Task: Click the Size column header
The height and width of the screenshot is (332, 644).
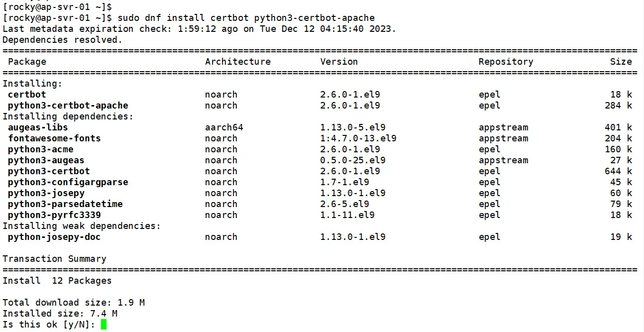Action: [x=621, y=62]
